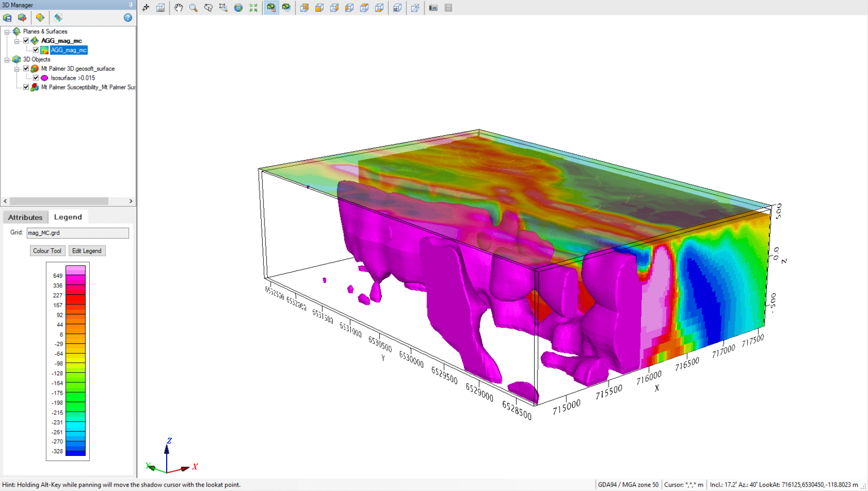Click the mag_MC.grd grid field
The width and height of the screenshot is (868, 491).
click(77, 233)
